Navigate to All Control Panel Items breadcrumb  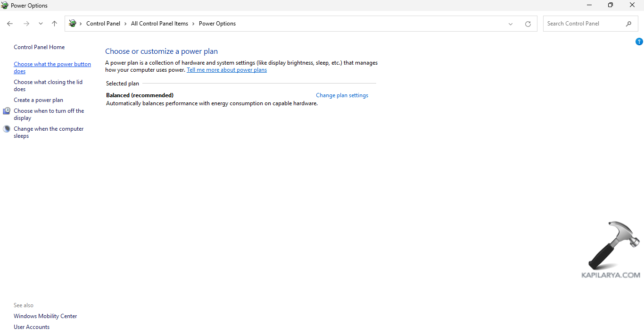tap(159, 24)
